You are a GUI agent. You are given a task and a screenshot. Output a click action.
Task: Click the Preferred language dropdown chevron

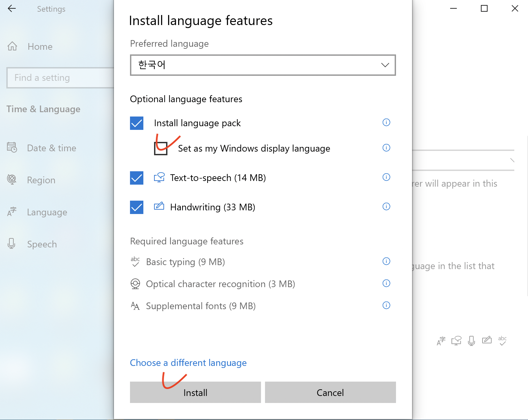[385, 65]
